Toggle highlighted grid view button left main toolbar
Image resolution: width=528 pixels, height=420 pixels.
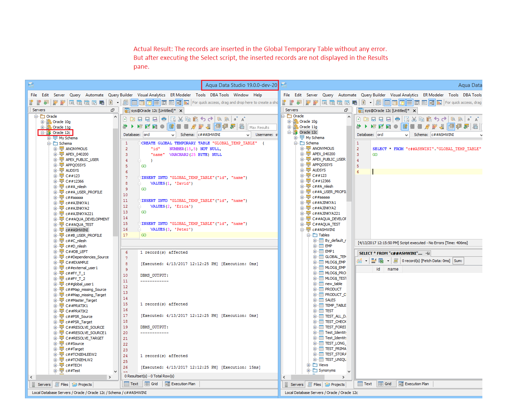pyautogui.click(x=157, y=102)
